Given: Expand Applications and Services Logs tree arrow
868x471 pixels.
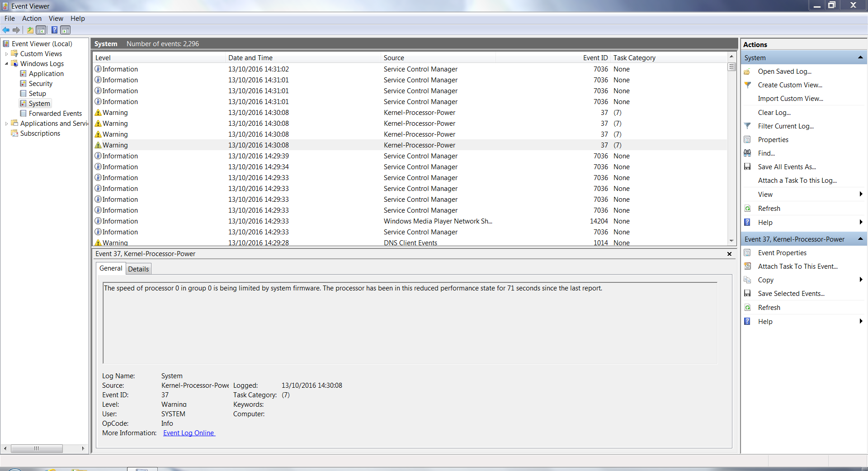Looking at the screenshot, I should tap(6, 124).
